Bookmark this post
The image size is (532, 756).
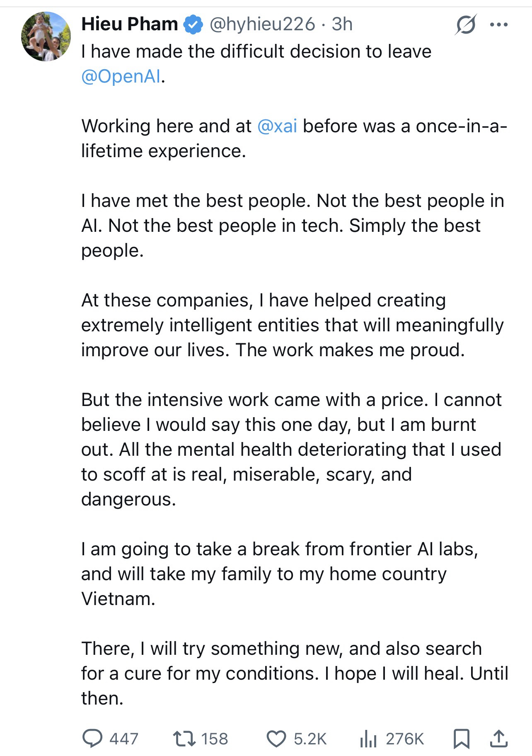tap(462, 739)
